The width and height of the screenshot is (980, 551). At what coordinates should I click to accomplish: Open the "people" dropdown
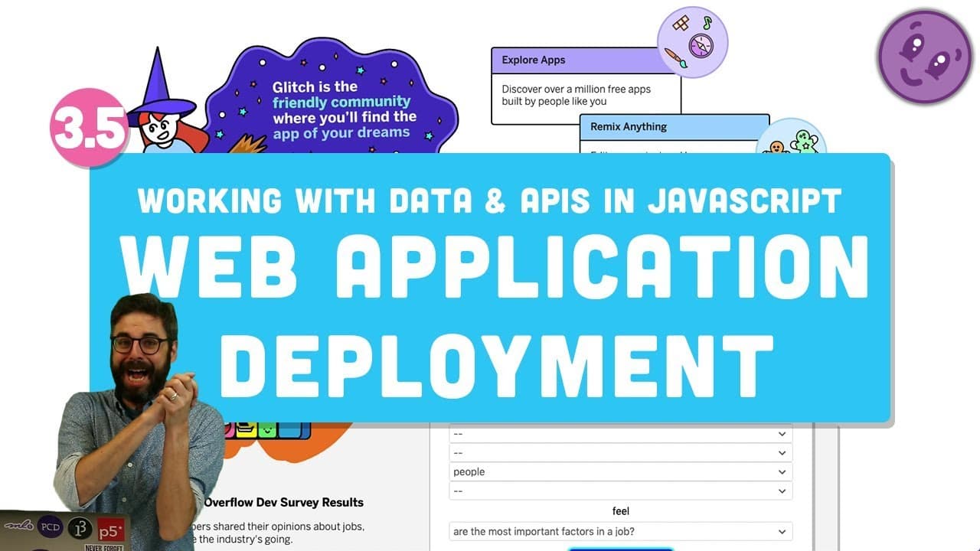pos(620,472)
